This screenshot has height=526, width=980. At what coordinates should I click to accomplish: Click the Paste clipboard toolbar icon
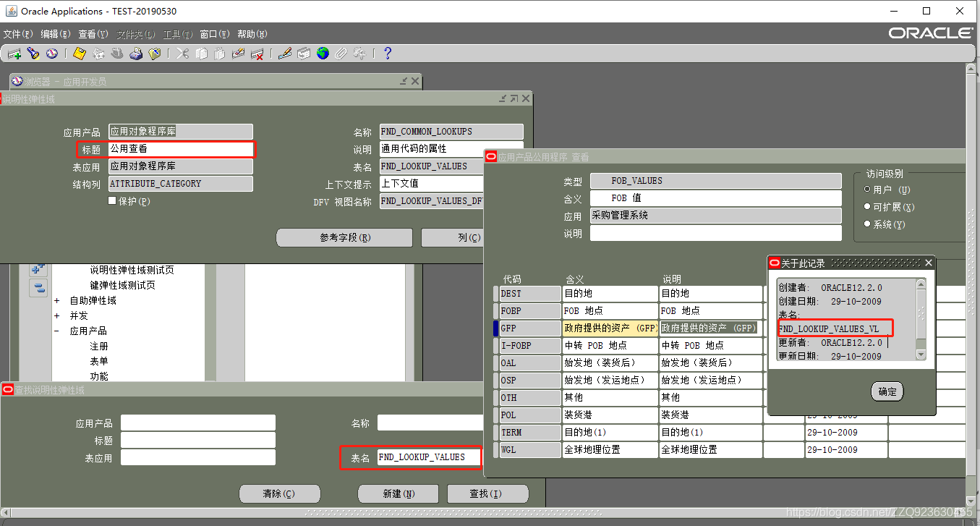coord(220,54)
